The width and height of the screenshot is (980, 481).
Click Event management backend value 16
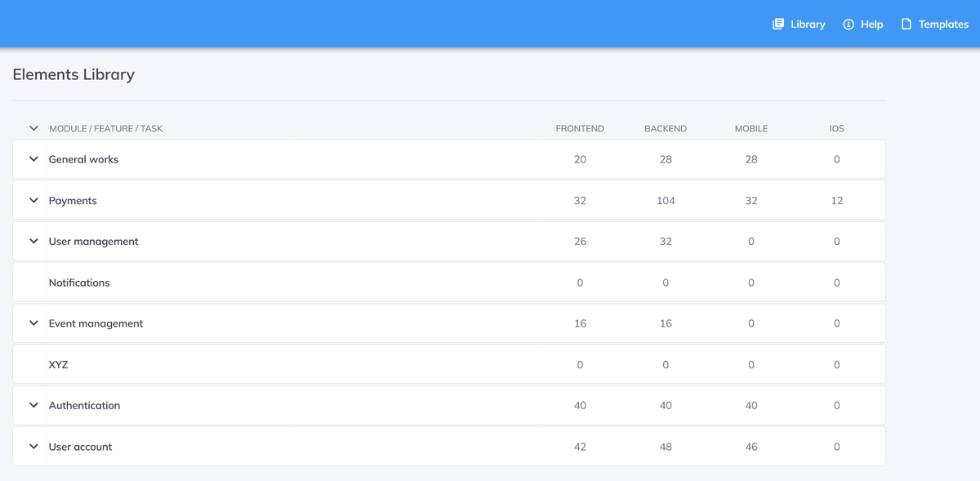[666, 323]
